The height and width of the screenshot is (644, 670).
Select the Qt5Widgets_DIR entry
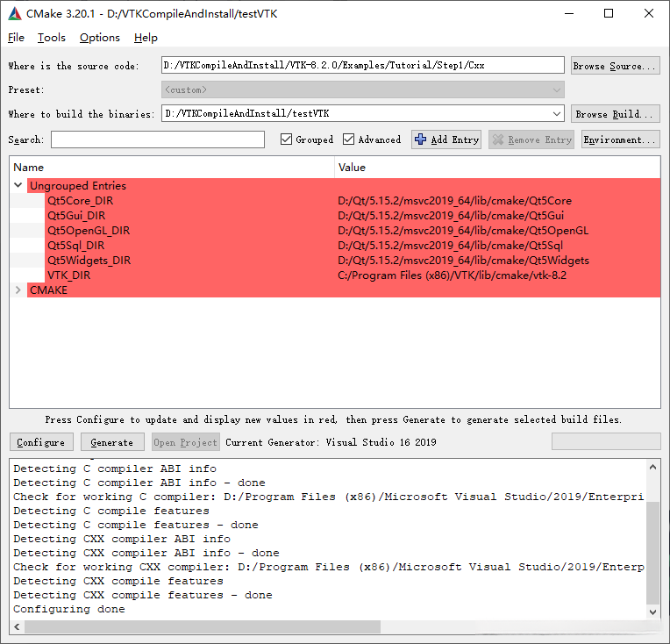(x=89, y=261)
